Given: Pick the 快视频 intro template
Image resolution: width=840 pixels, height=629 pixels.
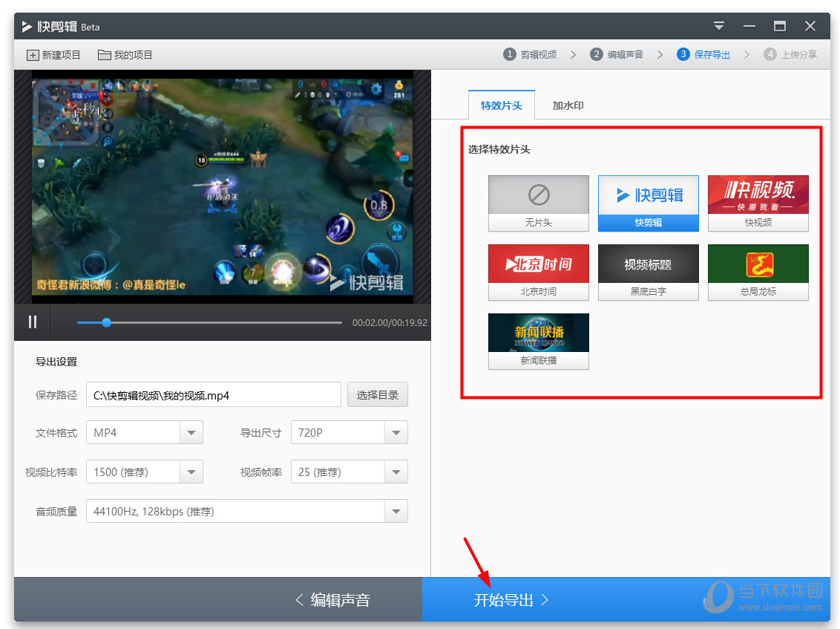Looking at the screenshot, I should [758, 195].
